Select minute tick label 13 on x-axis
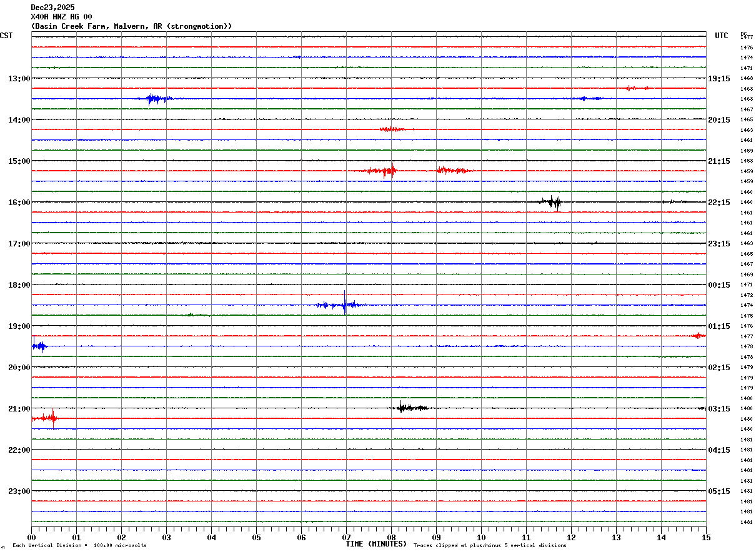756x554 pixels. pos(616,537)
